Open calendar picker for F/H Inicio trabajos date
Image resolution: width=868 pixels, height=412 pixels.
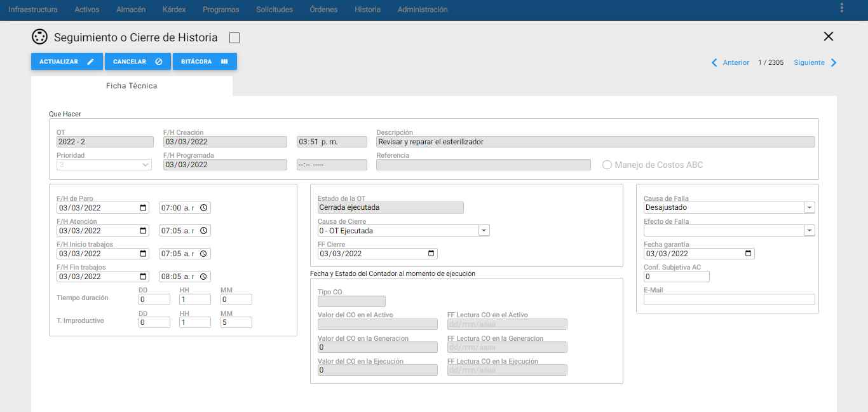click(x=143, y=254)
